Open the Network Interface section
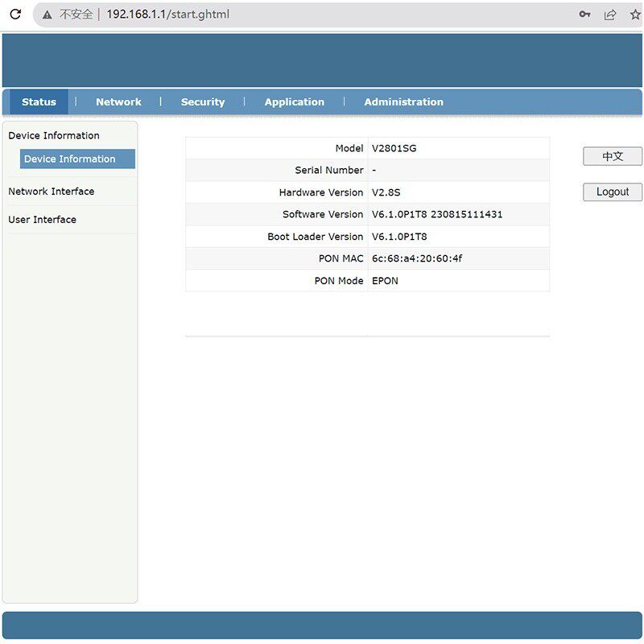This screenshot has width=644, height=644. tap(50, 192)
